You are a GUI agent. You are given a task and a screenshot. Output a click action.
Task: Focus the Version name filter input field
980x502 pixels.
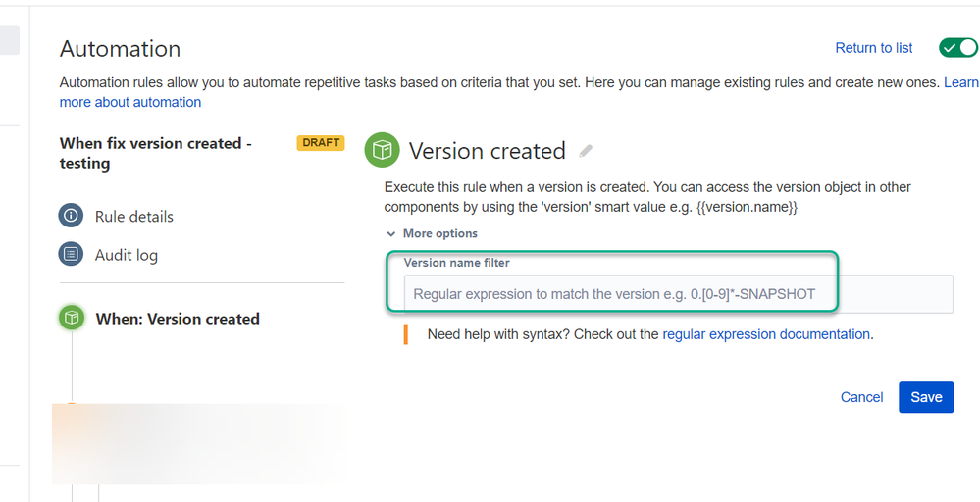click(678, 294)
